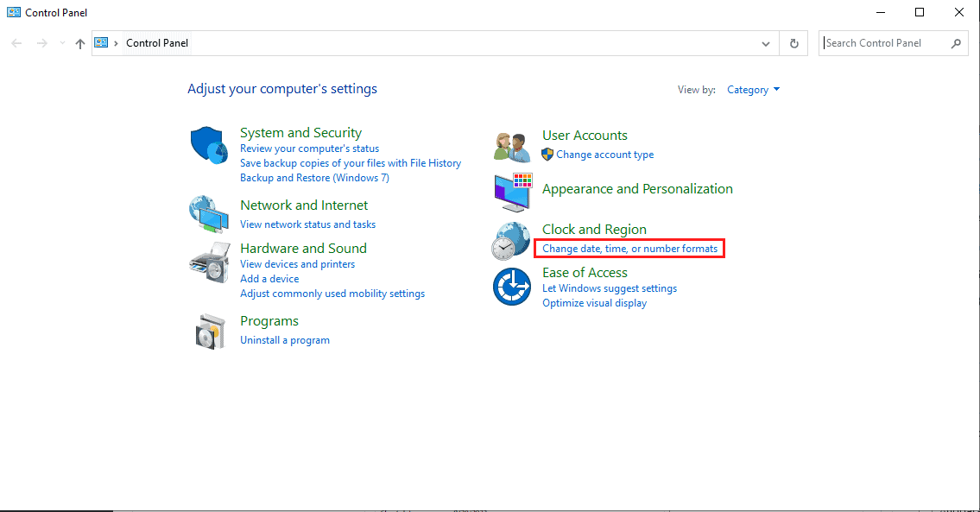This screenshot has width=980, height=512.
Task: Open the User Accounts people icon
Action: [x=512, y=148]
